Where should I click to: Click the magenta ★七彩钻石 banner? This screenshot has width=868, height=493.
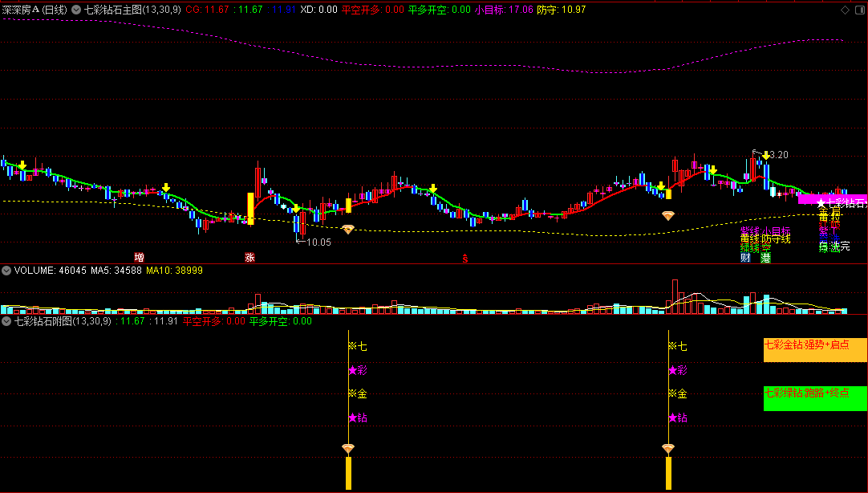click(833, 200)
